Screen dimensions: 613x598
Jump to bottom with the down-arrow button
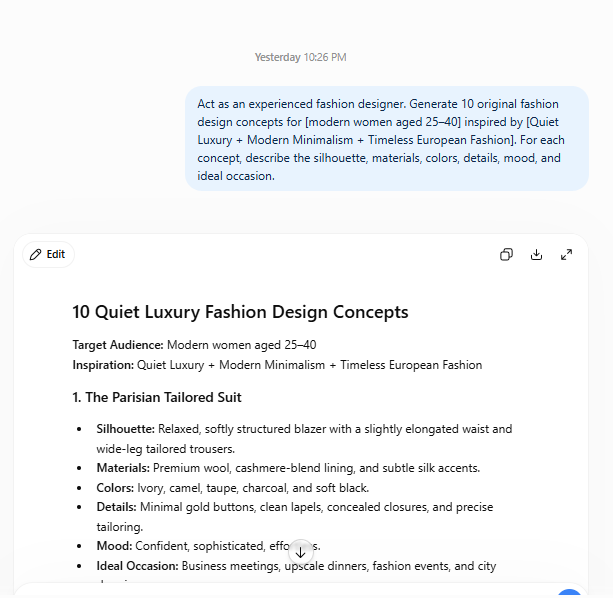[x=301, y=552]
